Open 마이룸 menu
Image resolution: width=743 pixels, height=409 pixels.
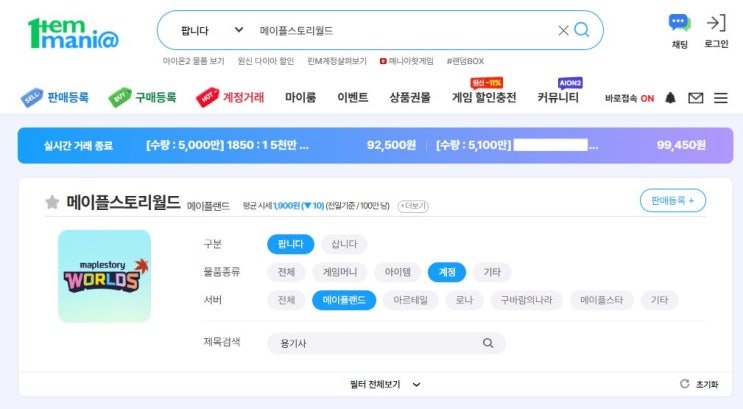(x=300, y=98)
